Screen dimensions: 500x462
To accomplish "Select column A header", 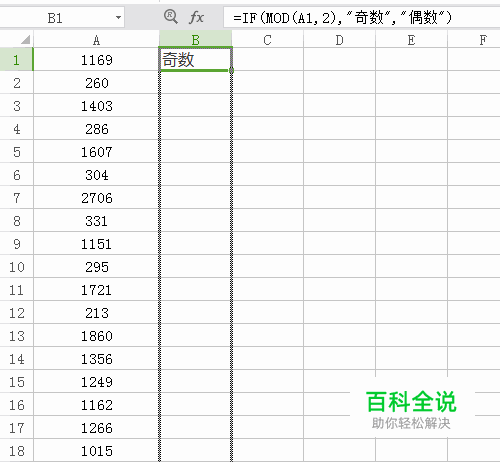I will click(x=96, y=40).
